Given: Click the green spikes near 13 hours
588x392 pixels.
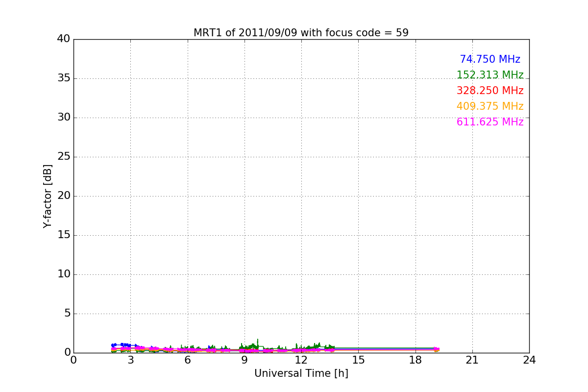Looking at the screenshot, I should coord(318,345).
